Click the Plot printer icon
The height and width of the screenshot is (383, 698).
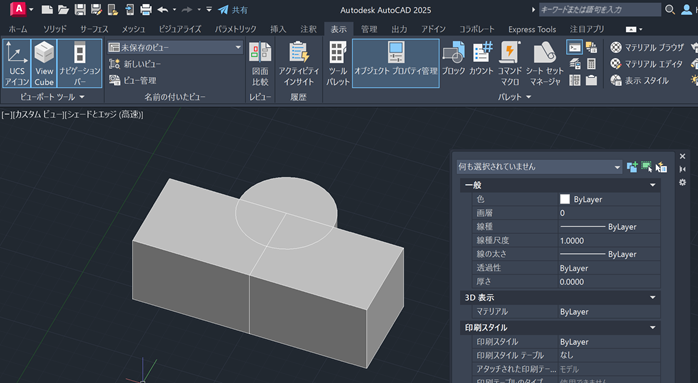click(146, 9)
